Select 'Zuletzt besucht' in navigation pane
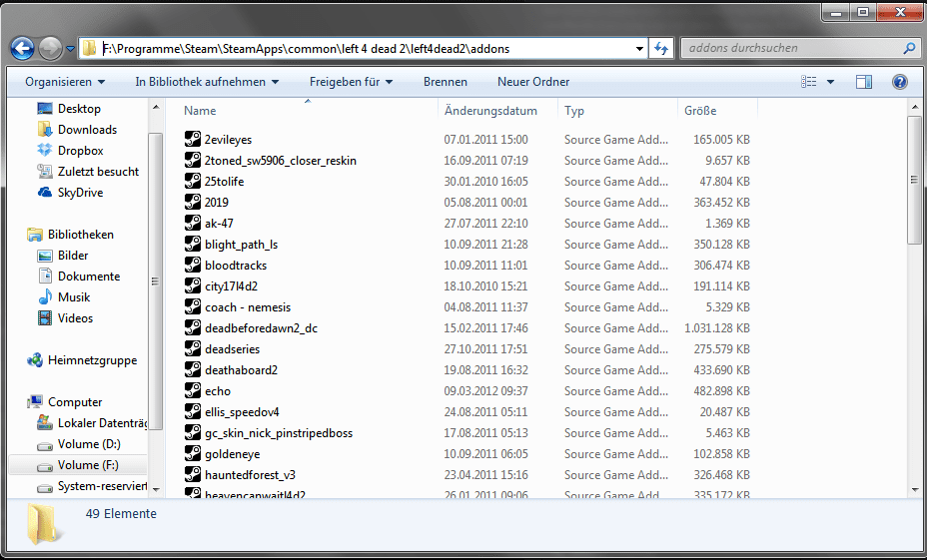Image resolution: width=927 pixels, height=560 pixels. 98,172
